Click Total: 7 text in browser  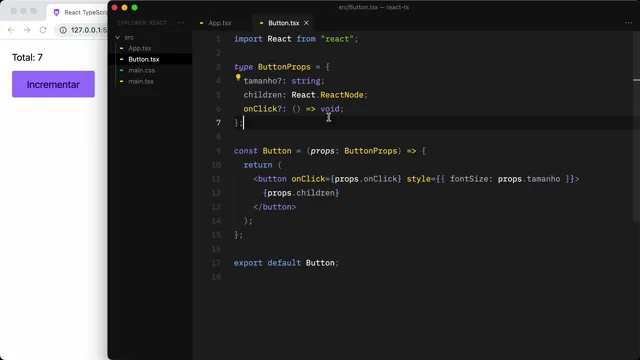(27, 58)
